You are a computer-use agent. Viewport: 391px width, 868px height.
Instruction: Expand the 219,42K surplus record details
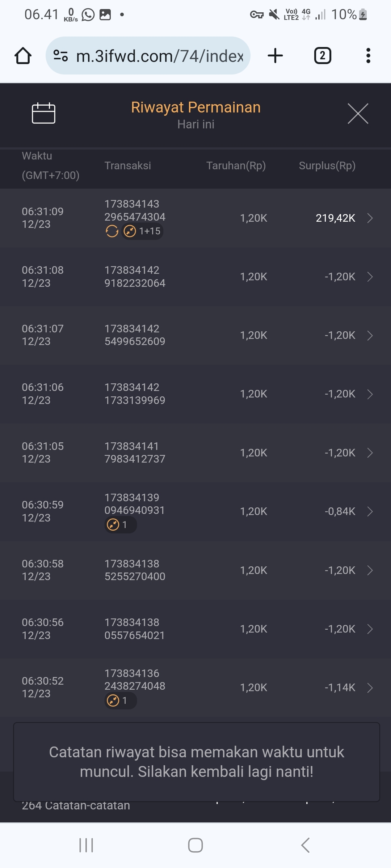tap(370, 218)
